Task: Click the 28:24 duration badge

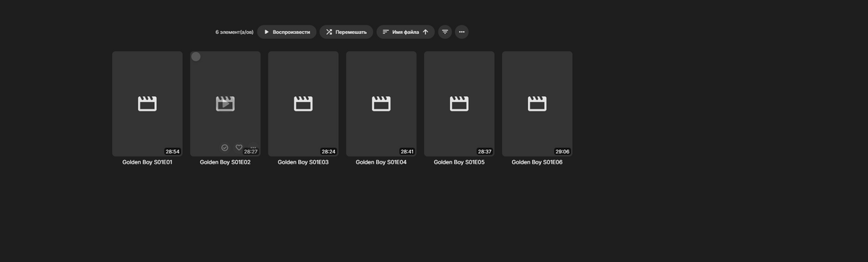Action: tap(328, 151)
